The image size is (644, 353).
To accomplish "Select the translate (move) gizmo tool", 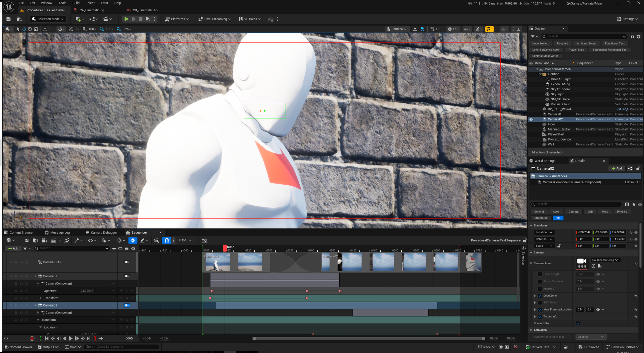I will coord(24,29).
